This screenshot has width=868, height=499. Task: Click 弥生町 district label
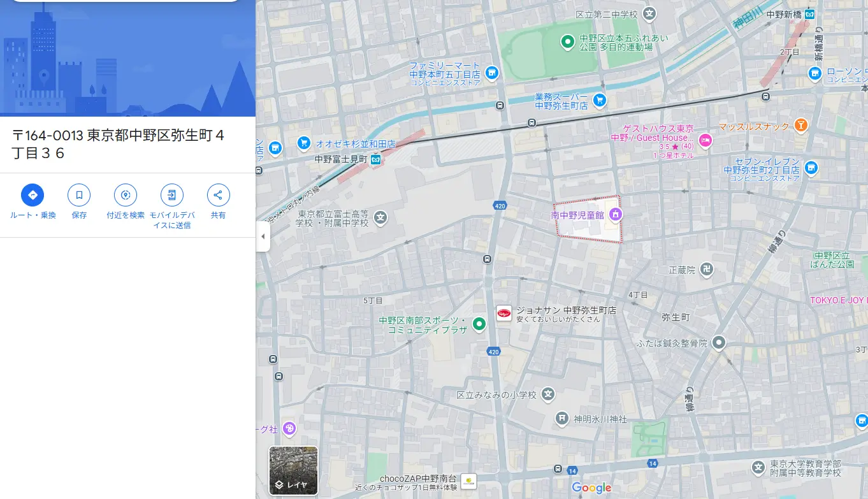click(676, 317)
